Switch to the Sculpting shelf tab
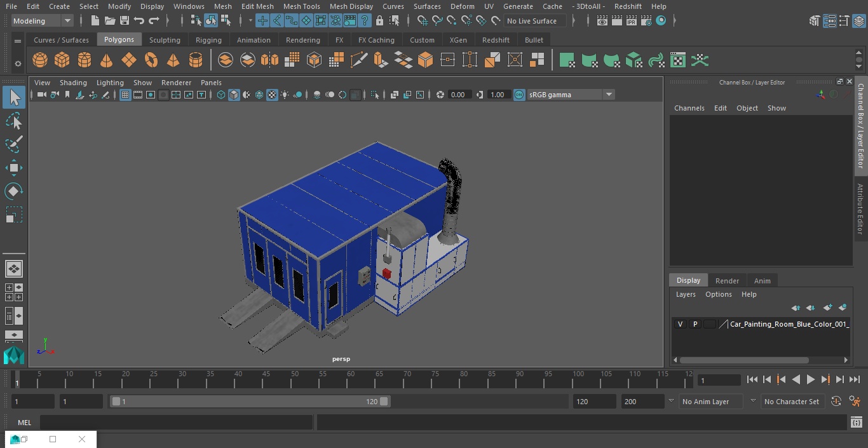The image size is (868, 448). point(165,40)
